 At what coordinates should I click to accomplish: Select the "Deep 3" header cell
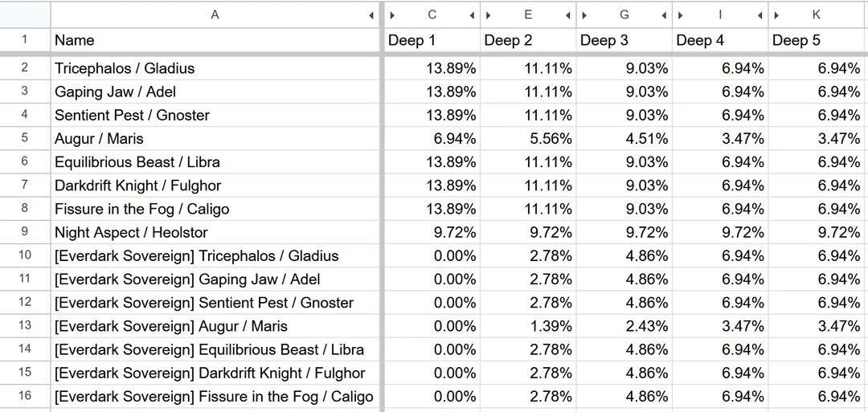tap(624, 40)
